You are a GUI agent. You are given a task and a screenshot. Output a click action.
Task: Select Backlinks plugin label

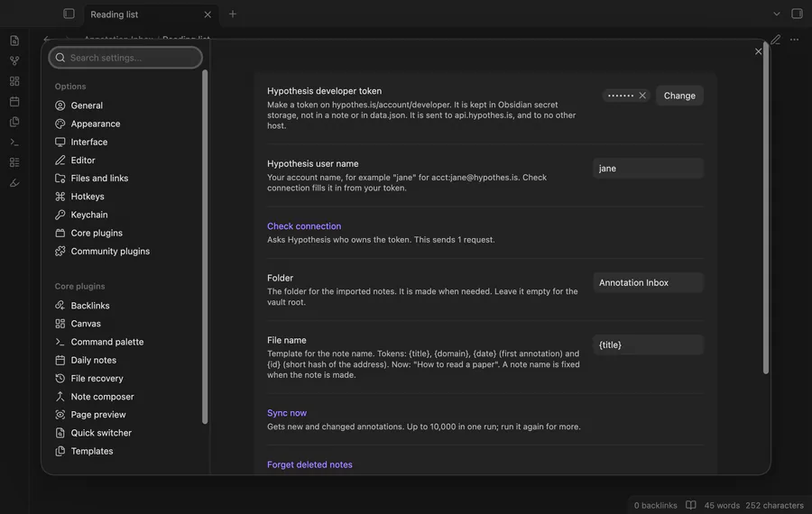90,306
